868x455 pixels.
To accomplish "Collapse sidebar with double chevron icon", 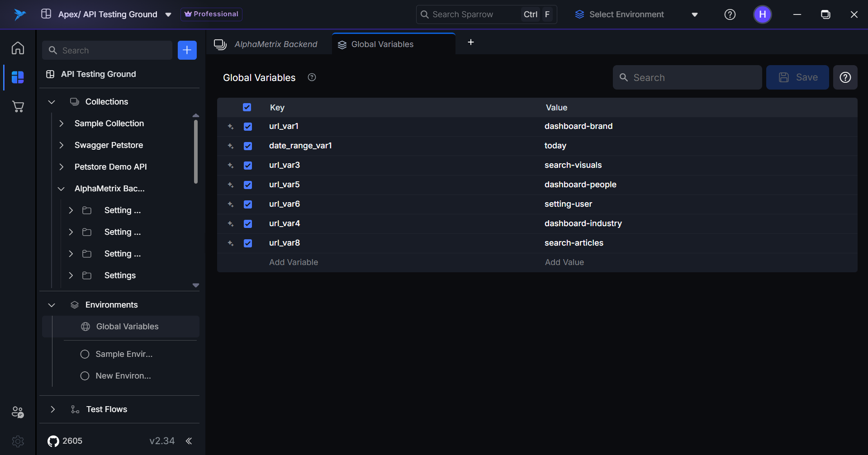I will click(x=189, y=441).
